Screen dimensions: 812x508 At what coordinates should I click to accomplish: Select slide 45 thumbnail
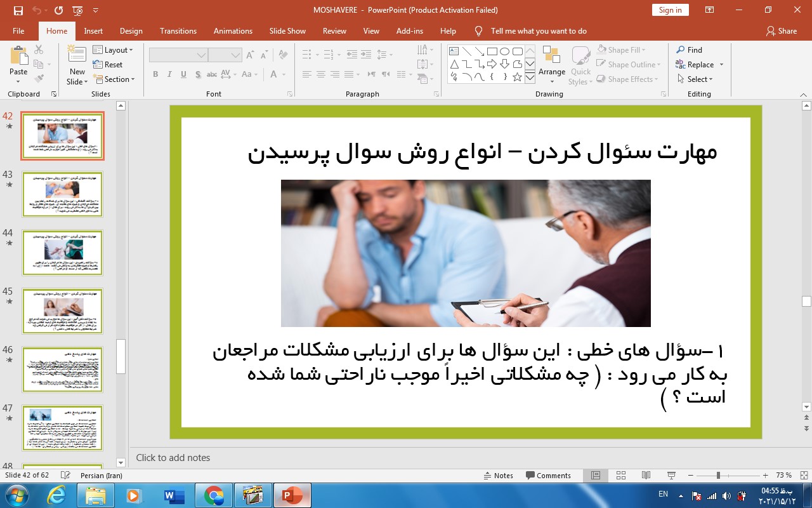(62, 311)
